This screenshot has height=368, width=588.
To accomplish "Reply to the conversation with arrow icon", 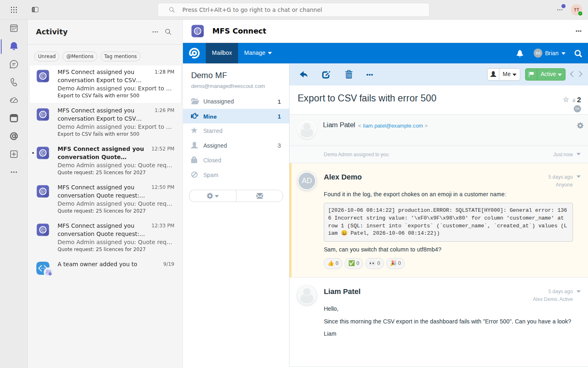I will [304, 74].
